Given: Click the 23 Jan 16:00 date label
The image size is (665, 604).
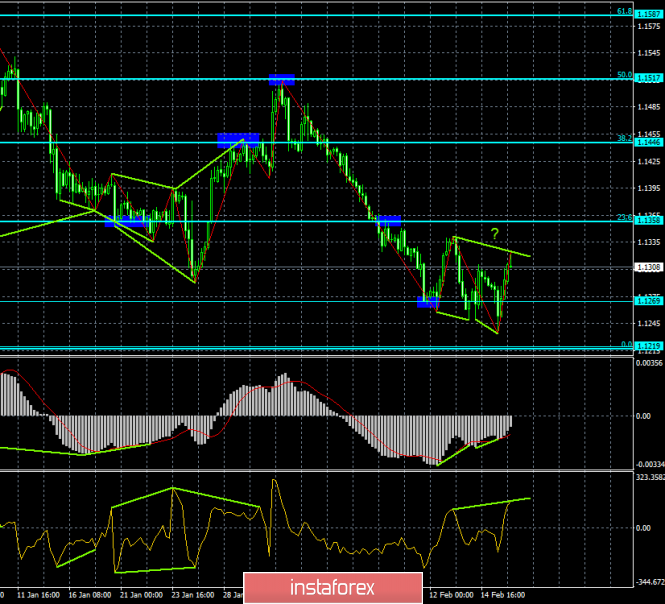Looking at the screenshot, I should 193,594.
